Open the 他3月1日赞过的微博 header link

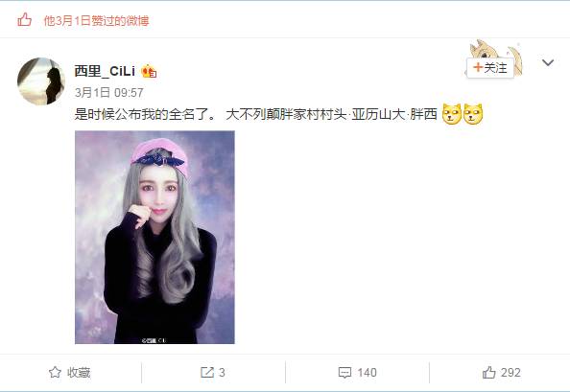[x=96, y=21]
